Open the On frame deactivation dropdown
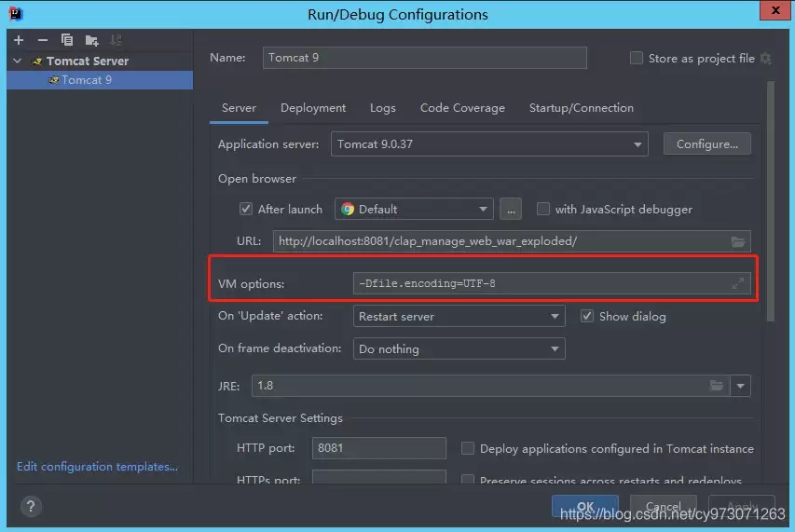The width and height of the screenshot is (795, 532). coord(459,348)
